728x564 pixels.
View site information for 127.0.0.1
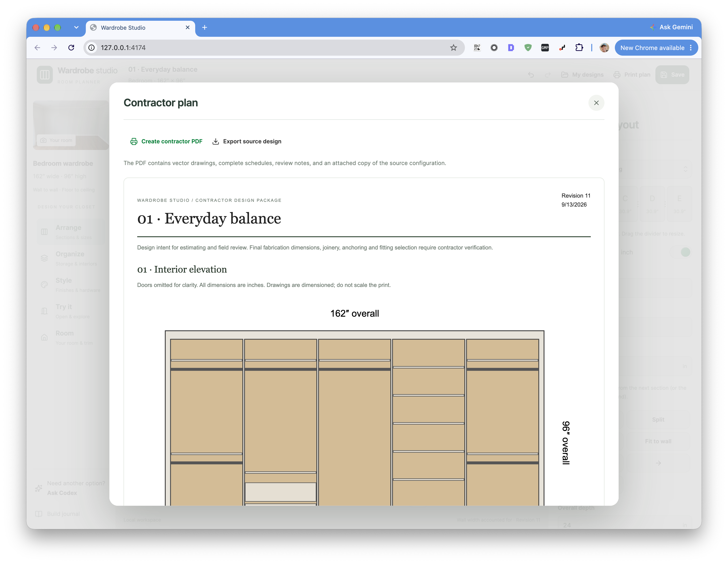pyautogui.click(x=91, y=48)
